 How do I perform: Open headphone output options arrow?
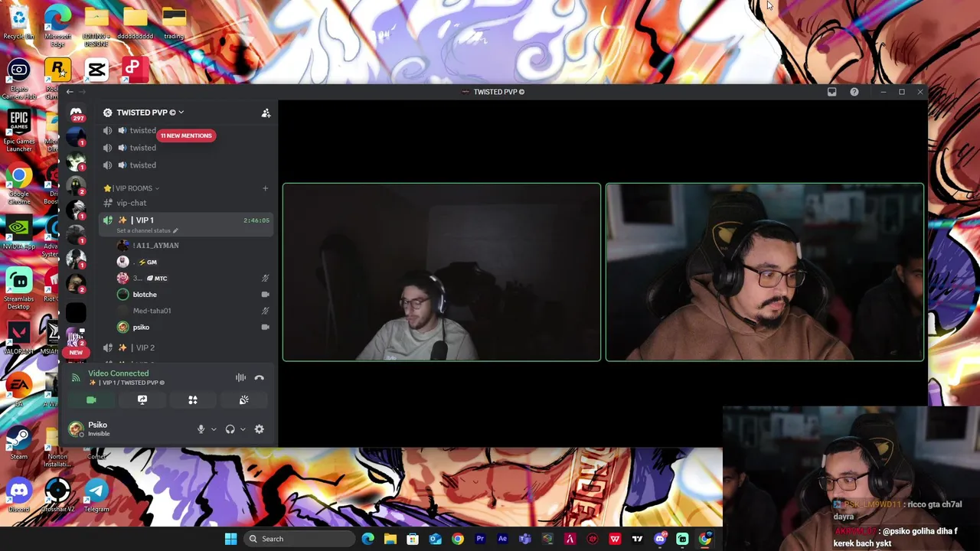pos(243,429)
